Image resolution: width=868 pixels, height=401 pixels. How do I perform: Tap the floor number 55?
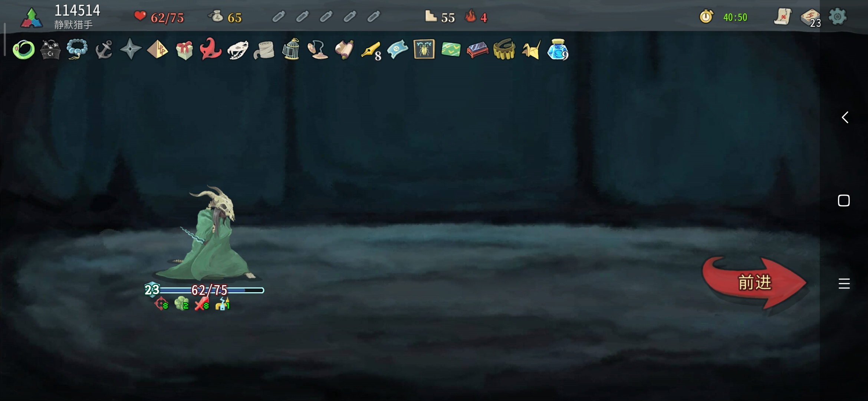pyautogui.click(x=448, y=18)
